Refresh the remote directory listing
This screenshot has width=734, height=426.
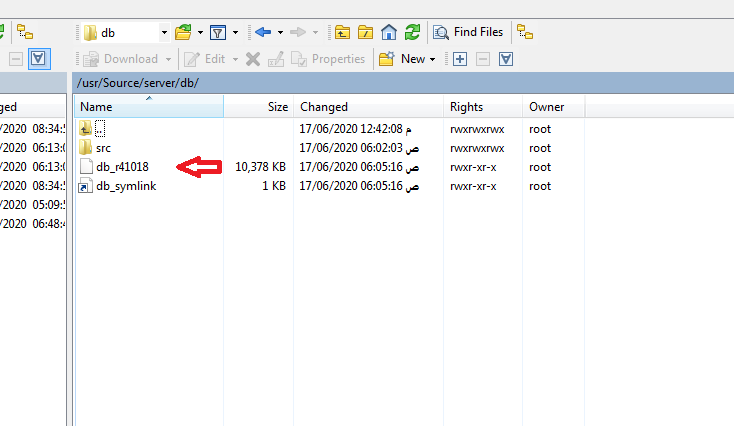(412, 32)
